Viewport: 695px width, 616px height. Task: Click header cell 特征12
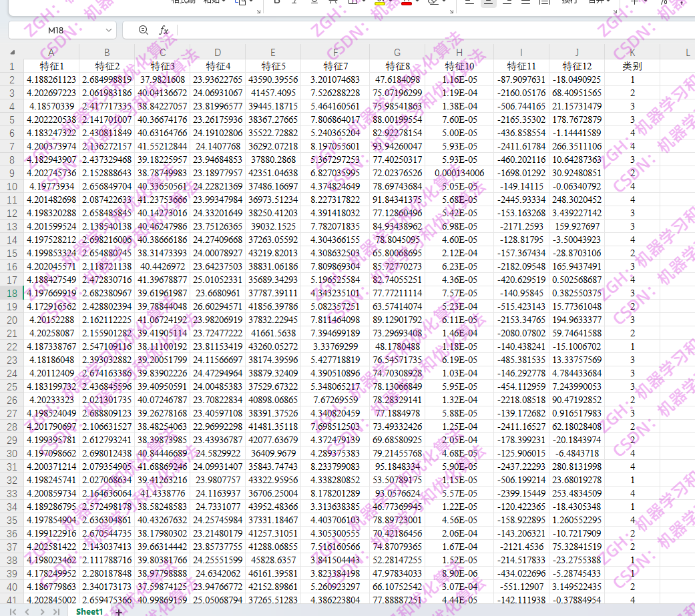tap(577, 66)
